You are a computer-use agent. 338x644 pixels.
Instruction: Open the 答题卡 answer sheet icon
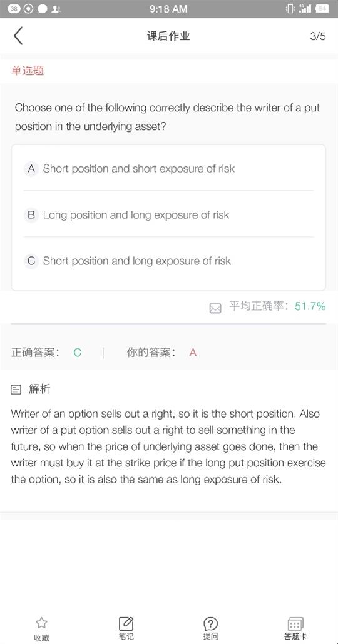[295, 624]
